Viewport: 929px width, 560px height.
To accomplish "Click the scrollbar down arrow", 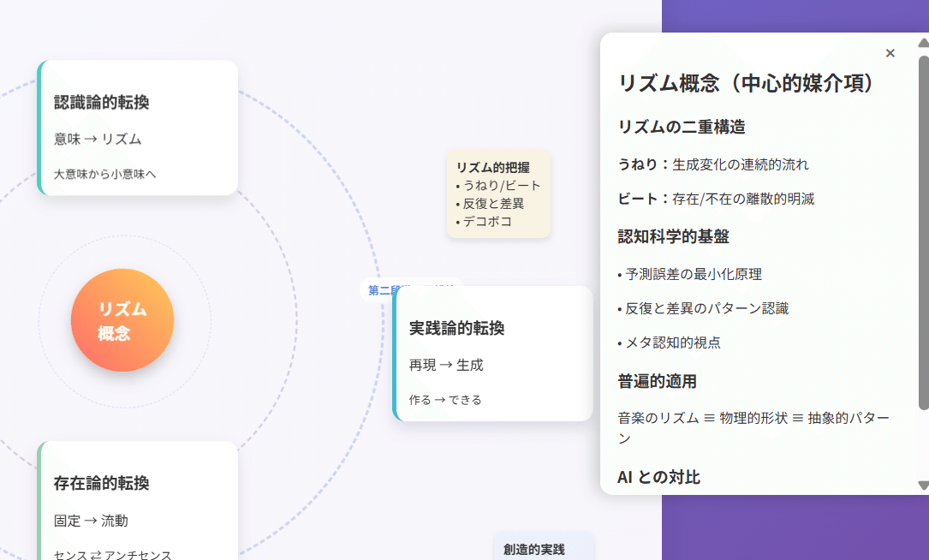I will click(x=924, y=486).
